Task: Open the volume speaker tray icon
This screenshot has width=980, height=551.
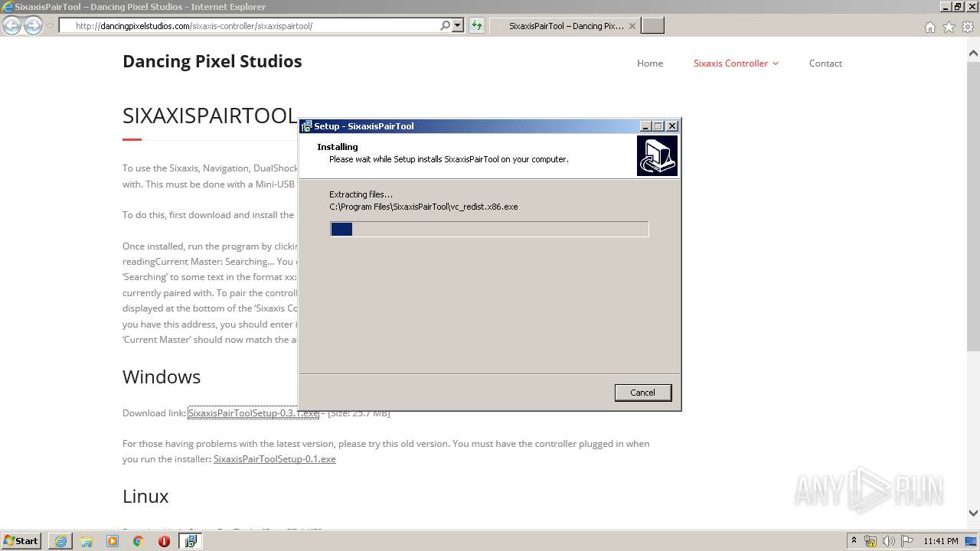Action: [x=889, y=541]
